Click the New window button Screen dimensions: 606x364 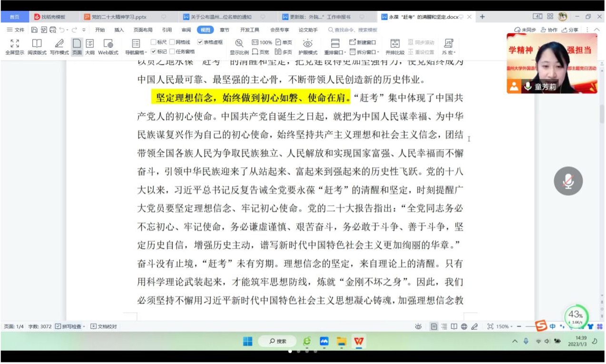pos(362,42)
